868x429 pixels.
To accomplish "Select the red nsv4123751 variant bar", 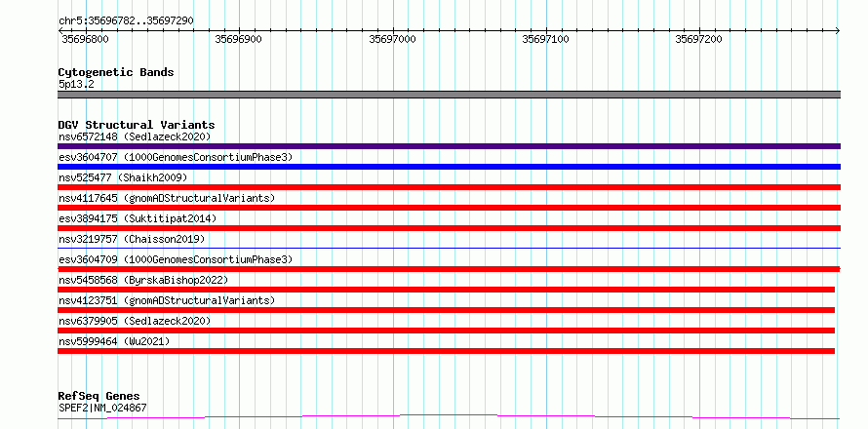I will [x=446, y=310].
